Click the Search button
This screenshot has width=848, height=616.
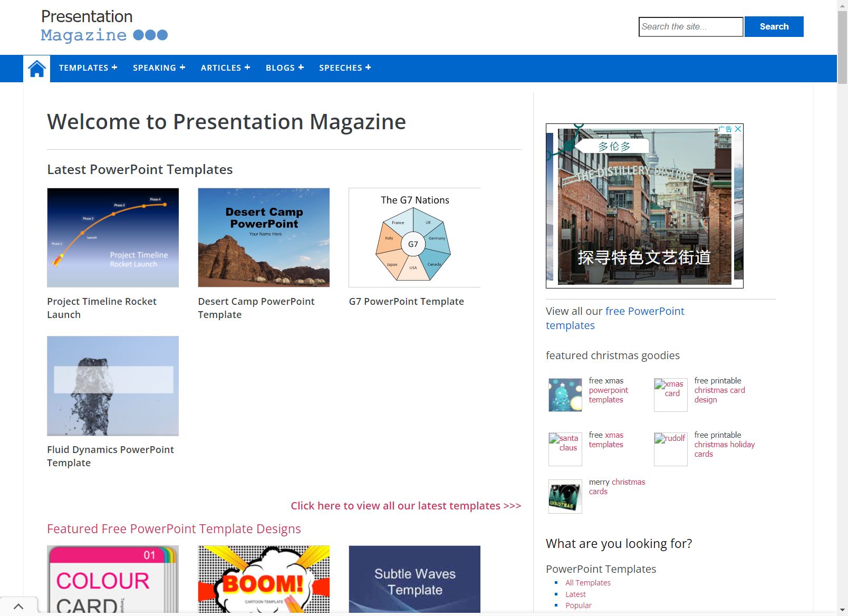click(x=774, y=26)
